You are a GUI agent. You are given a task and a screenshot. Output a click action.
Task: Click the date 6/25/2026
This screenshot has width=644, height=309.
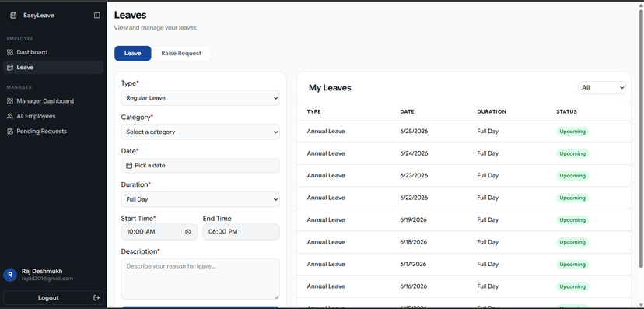click(414, 132)
